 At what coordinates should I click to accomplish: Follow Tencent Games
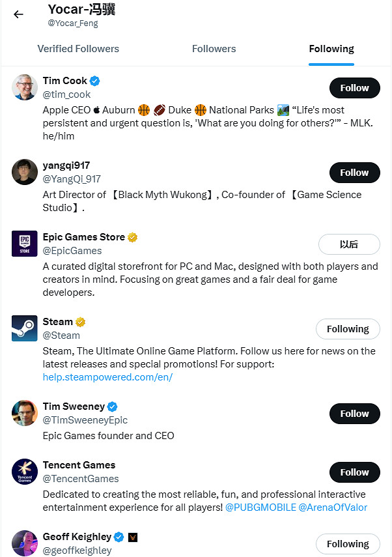[354, 472]
